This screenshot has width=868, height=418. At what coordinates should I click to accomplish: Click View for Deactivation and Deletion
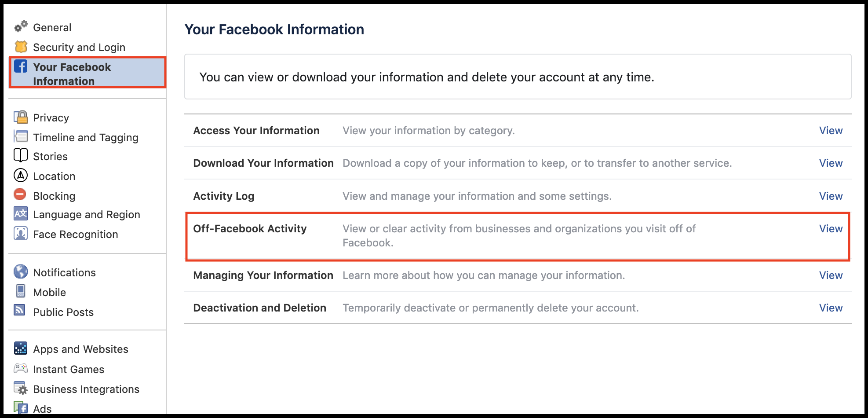click(831, 308)
